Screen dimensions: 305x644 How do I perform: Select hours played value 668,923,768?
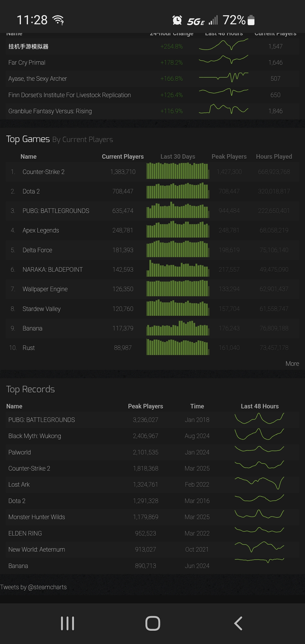click(x=274, y=172)
